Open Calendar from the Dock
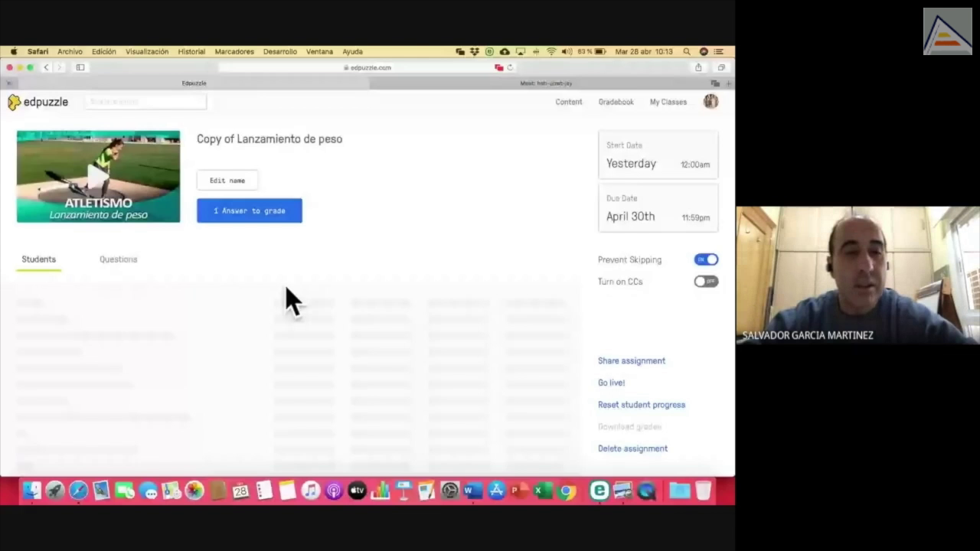The width and height of the screenshot is (980, 551). [x=240, y=491]
